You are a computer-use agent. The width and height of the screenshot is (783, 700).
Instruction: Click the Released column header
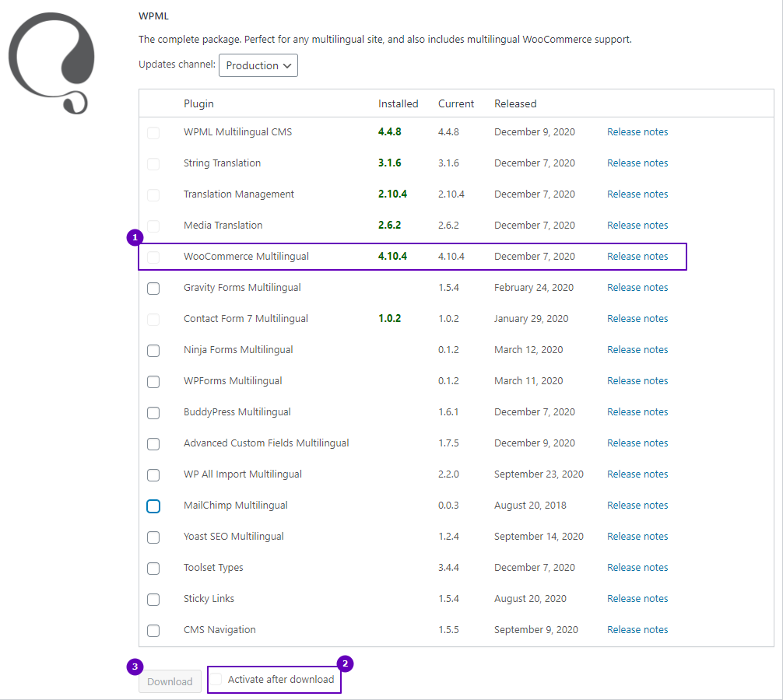coord(515,103)
